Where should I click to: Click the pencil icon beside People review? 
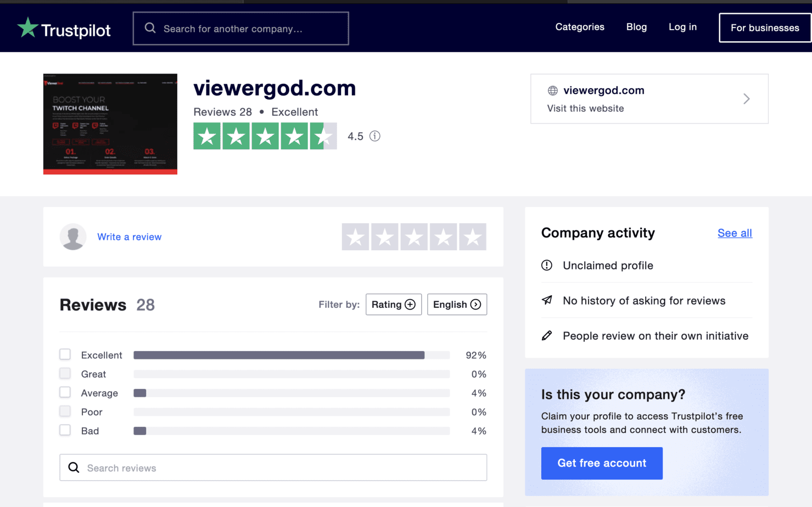coord(547,335)
